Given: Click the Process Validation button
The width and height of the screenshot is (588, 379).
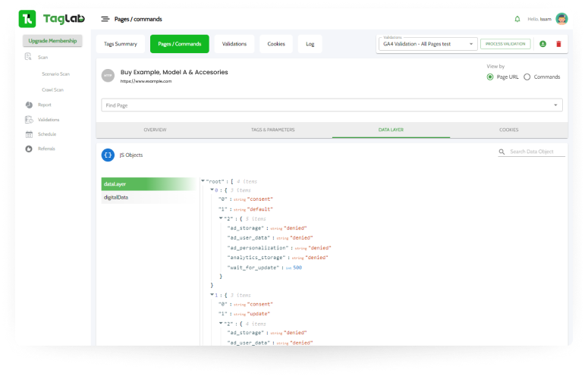Looking at the screenshot, I should (505, 44).
